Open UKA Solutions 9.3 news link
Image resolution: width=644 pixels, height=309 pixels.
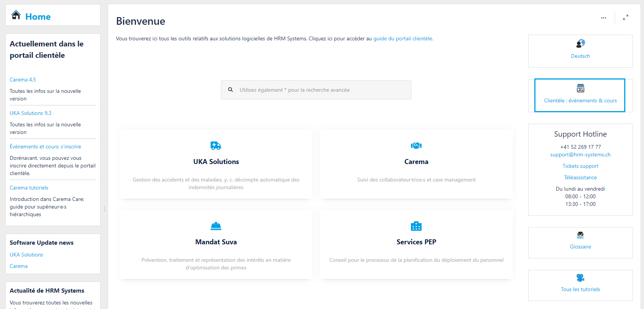tap(30, 113)
